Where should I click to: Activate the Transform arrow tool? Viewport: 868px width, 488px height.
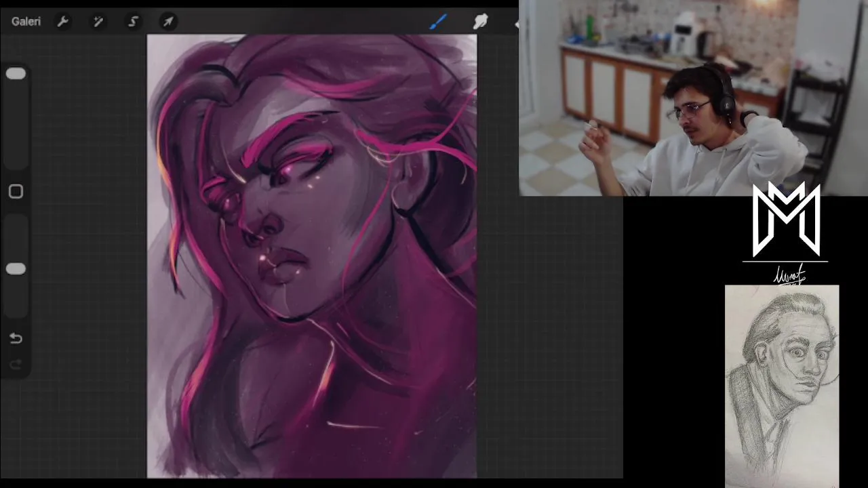168,22
